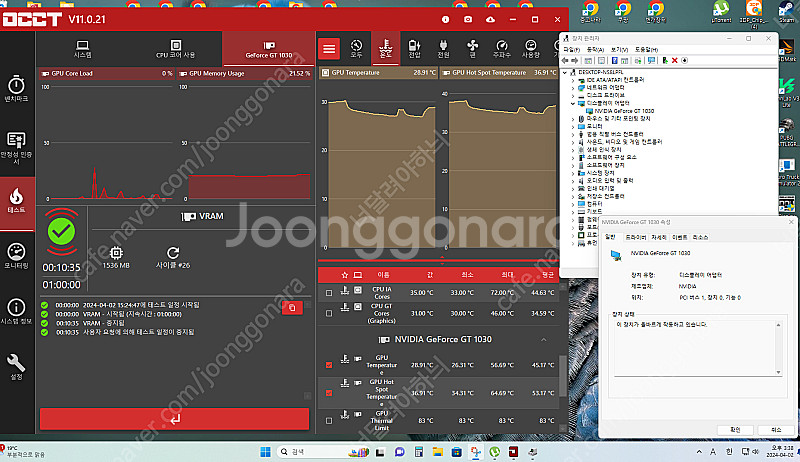Select the voltage (전압) sensor filter

[414, 49]
